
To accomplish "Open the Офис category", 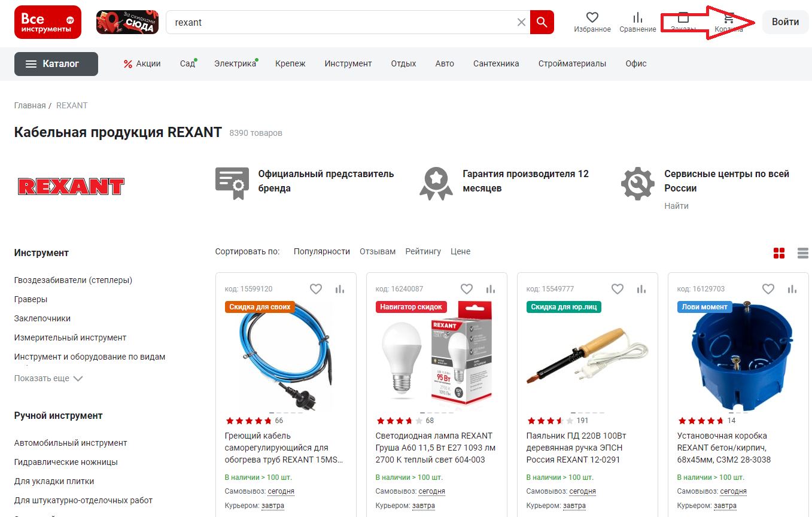I will tap(636, 63).
